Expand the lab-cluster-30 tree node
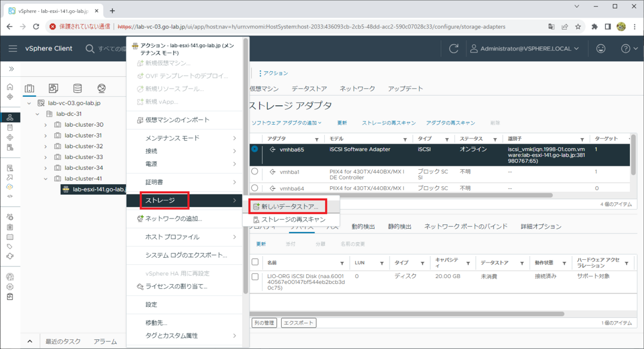 (x=46, y=125)
